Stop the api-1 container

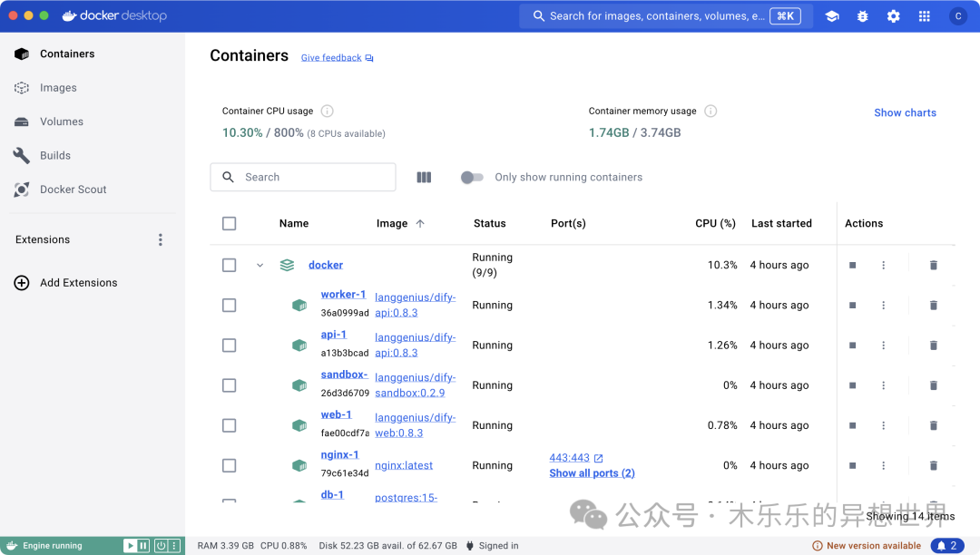[852, 346]
